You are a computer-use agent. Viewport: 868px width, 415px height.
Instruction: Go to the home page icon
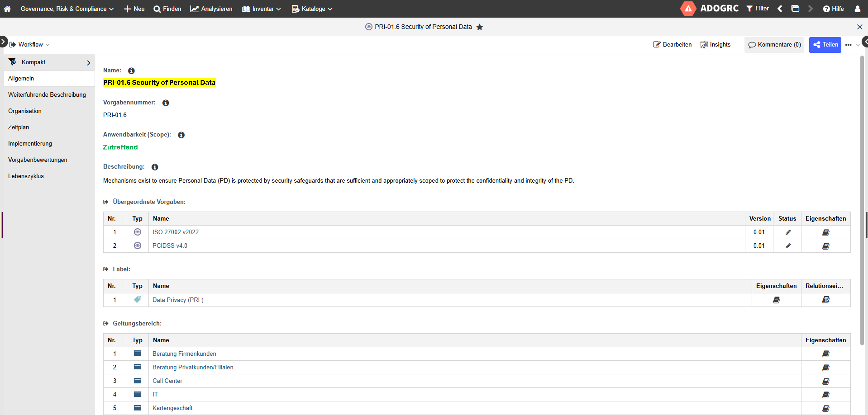[x=7, y=9]
